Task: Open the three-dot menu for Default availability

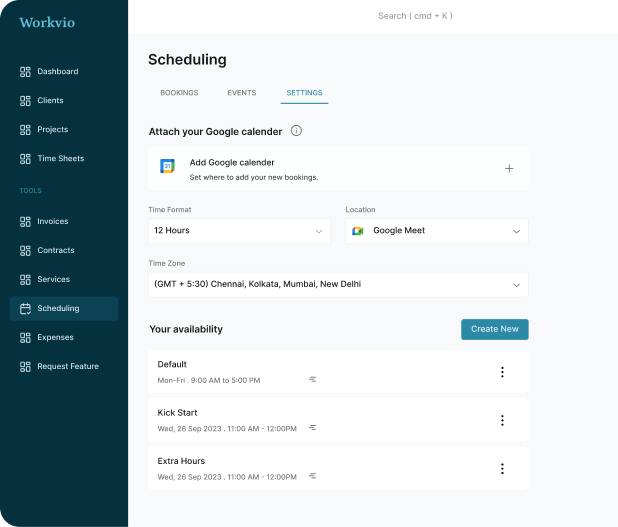Action: click(502, 372)
